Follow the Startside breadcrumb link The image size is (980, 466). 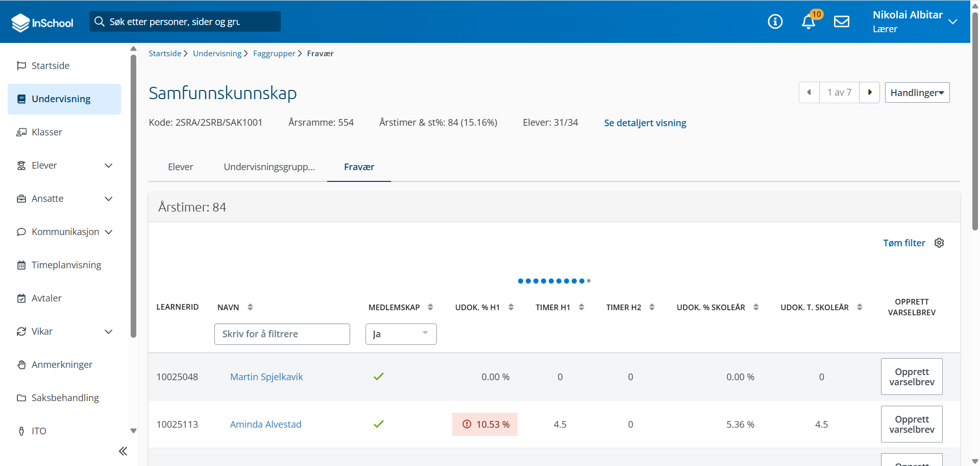tap(165, 53)
